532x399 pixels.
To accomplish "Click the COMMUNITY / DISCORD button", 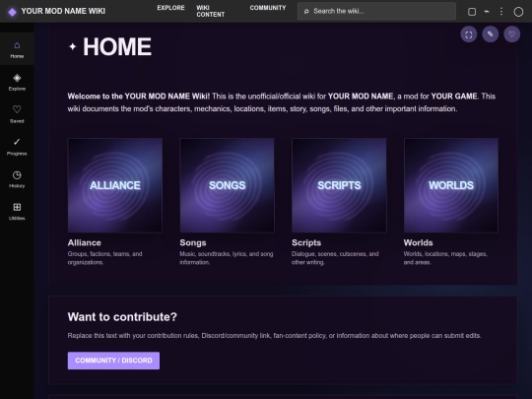I will click(x=113, y=361).
